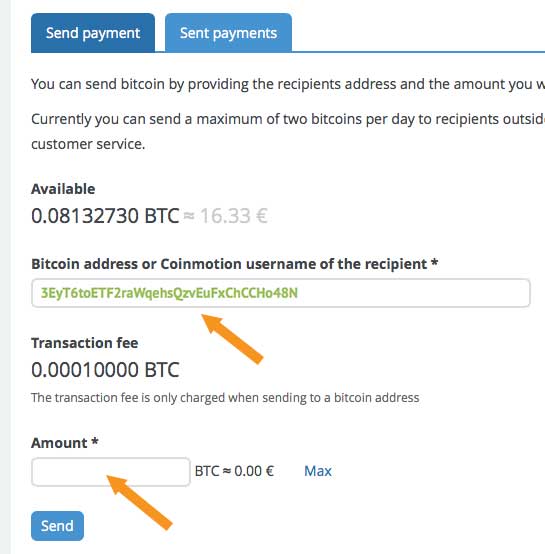The height and width of the screenshot is (554, 545).
Task: Click the available balance 0.08132730 BTC
Action: [105, 216]
